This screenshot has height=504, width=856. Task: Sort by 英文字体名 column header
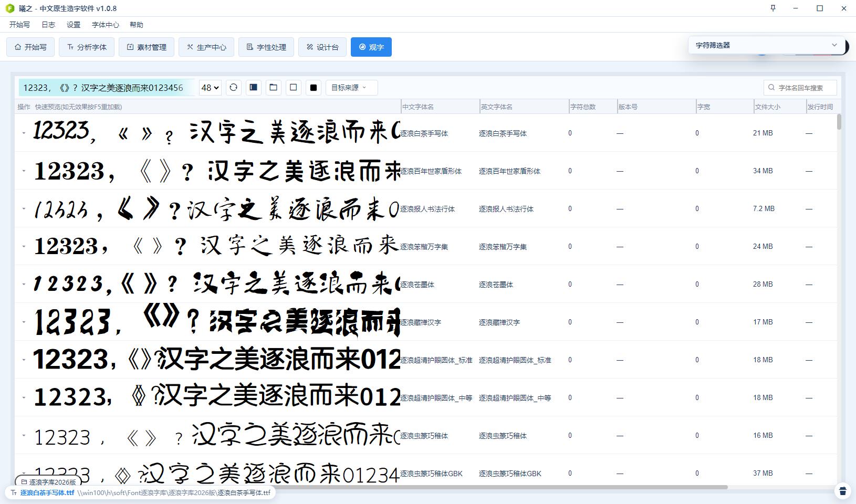click(524, 107)
